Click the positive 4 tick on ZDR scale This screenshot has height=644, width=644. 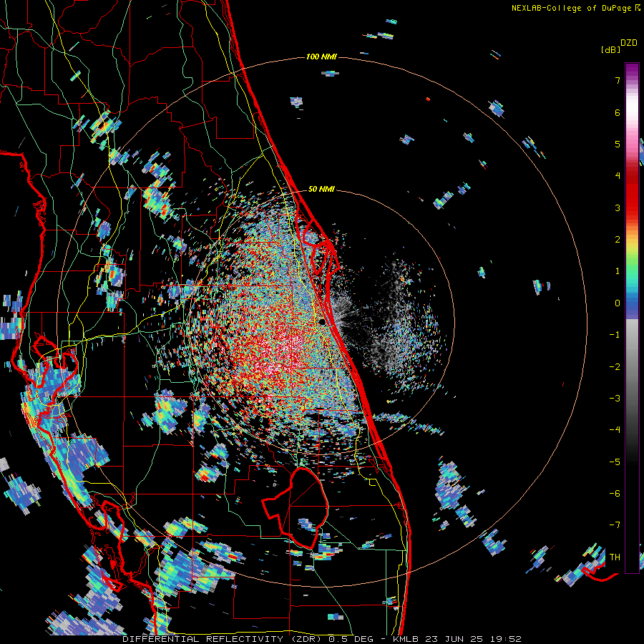pos(618,176)
